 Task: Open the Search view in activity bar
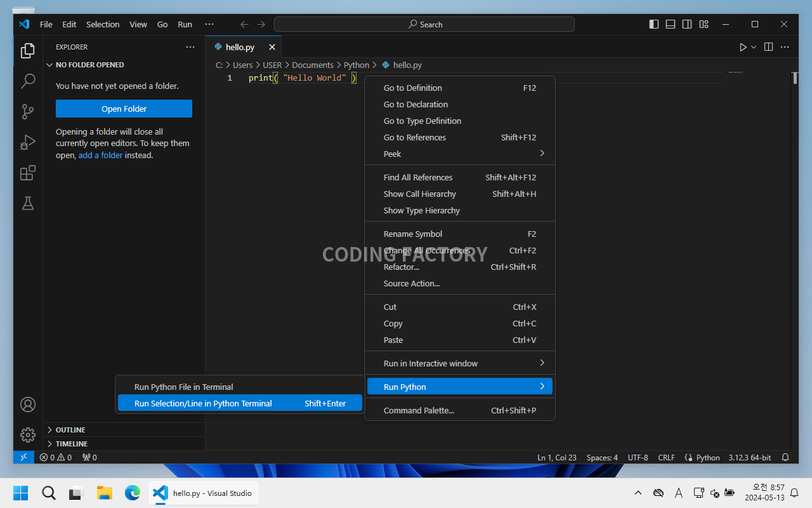[x=28, y=81]
